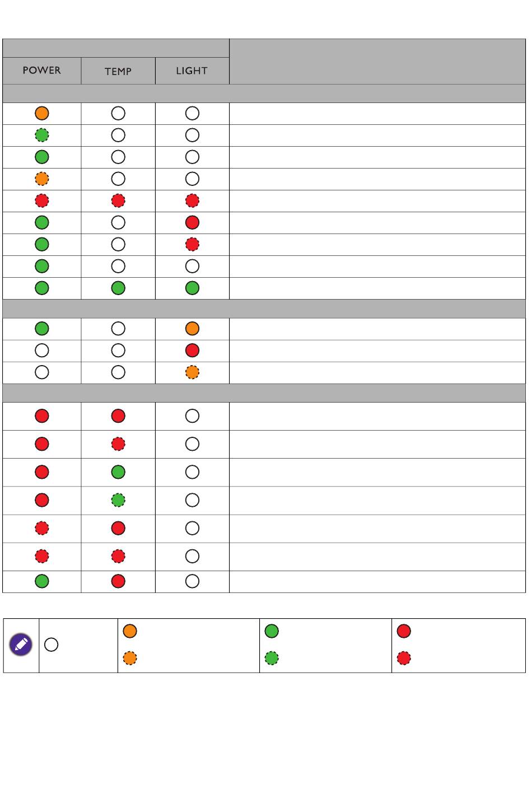Screen dimensions: 532x789
Task: Click the solid green legend circle
Action: 272,631
